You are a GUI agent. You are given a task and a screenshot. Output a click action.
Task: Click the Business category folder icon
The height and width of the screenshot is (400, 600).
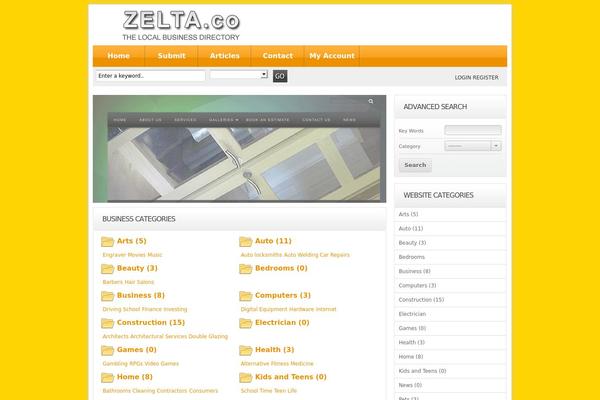pyautogui.click(x=108, y=296)
